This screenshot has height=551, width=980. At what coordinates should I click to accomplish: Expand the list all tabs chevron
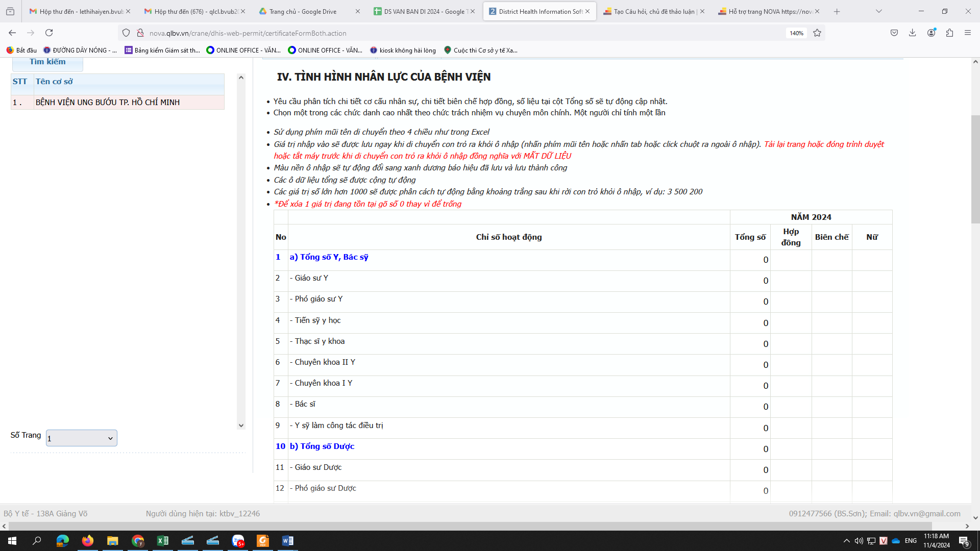tap(879, 11)
